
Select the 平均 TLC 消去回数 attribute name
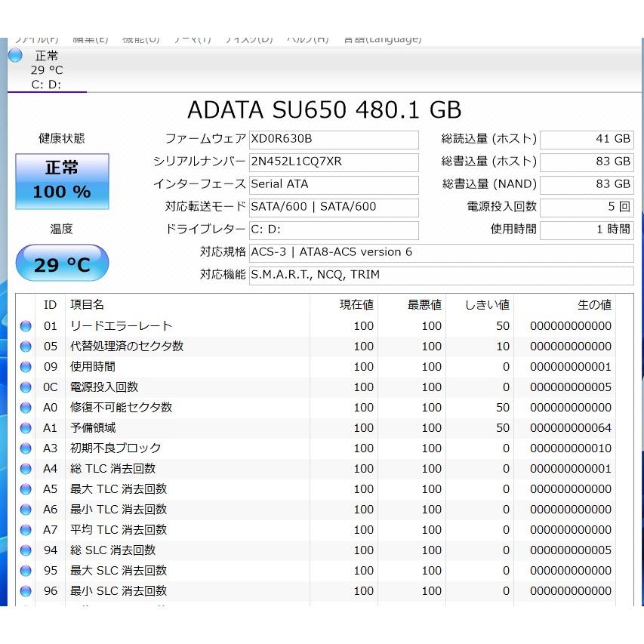pos(119,530)
